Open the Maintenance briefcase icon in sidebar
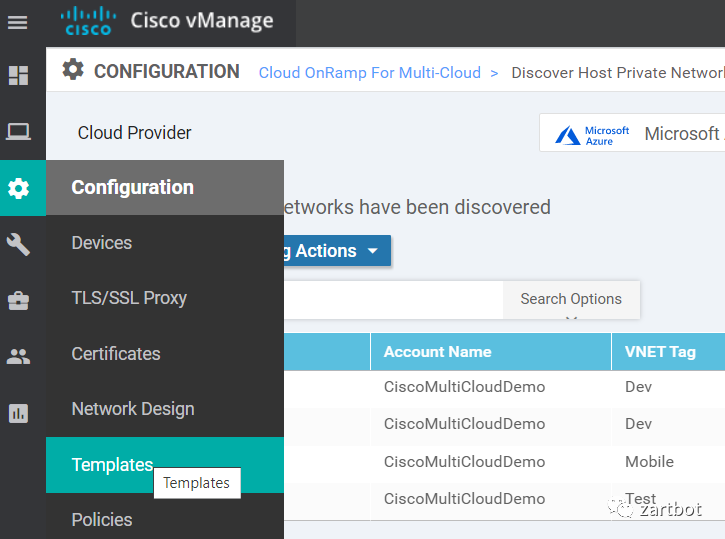Image resolution: width=725 pixels, height=539 pixels. [18, 300]
